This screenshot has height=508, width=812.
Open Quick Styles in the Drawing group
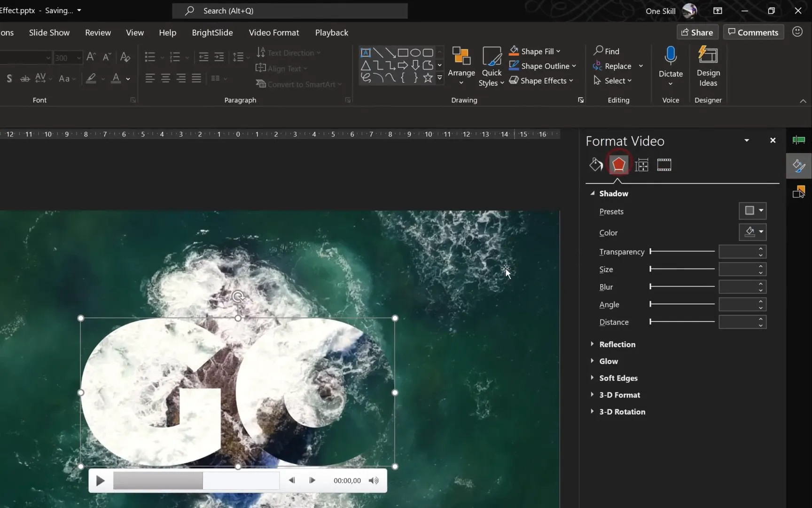click(x=491, y=66)
